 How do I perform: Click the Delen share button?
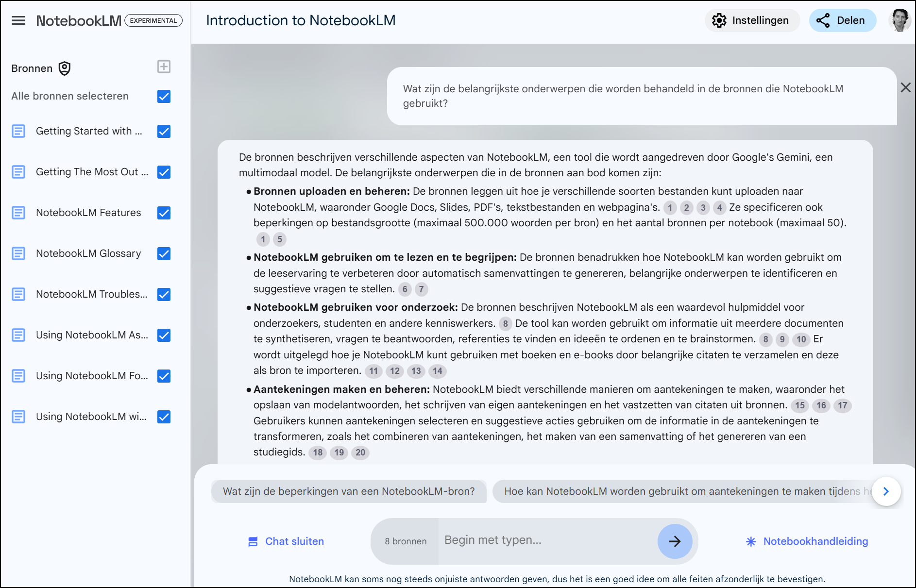tap(842, 20)
